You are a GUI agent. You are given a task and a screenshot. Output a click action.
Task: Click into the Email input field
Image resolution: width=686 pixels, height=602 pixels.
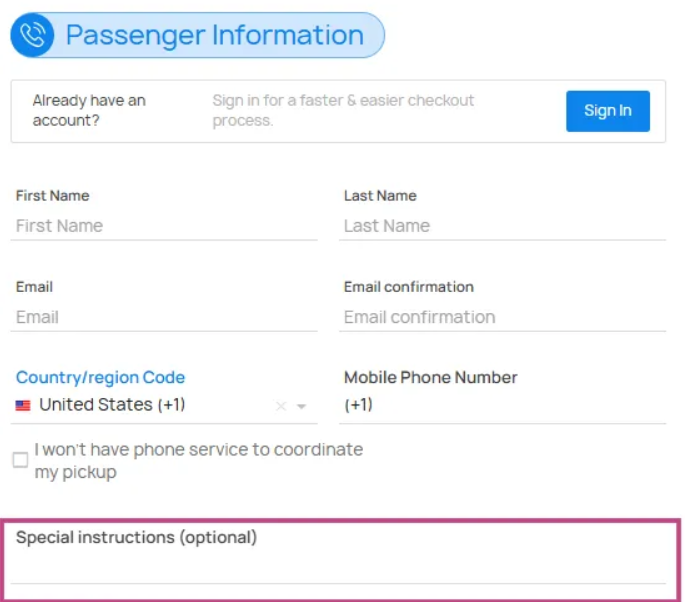tap(164, 317)
